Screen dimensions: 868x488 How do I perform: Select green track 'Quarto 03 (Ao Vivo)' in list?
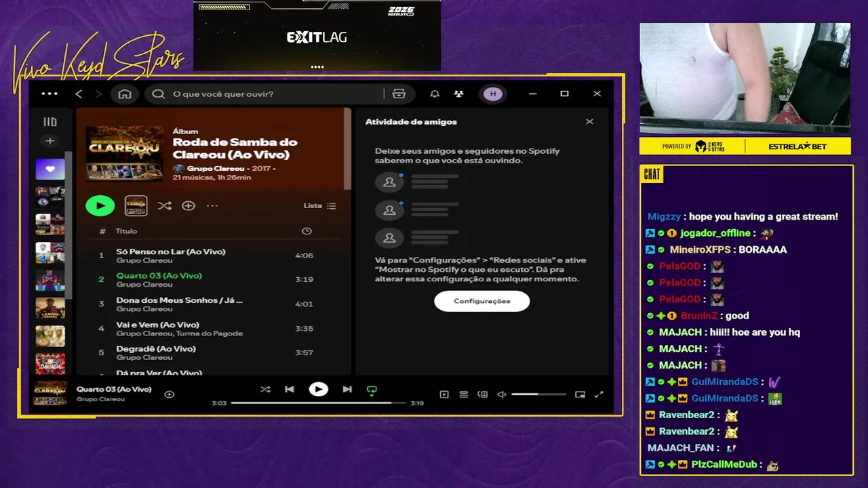159,276
